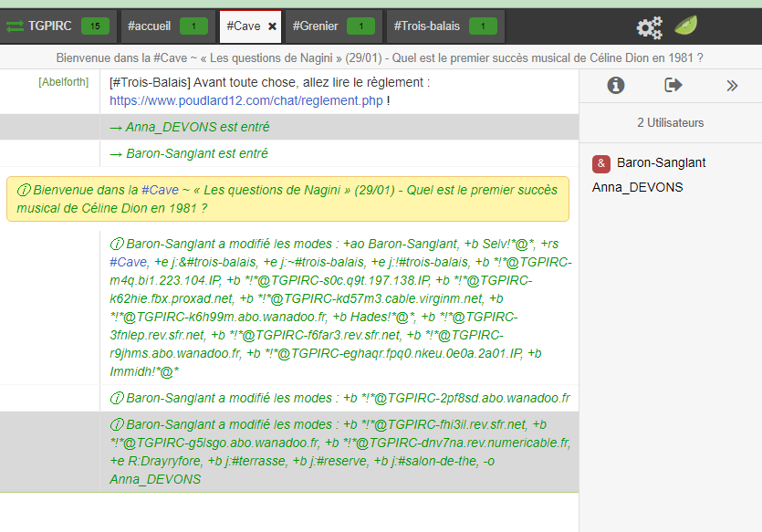Screen dimensions: 762x532
Task: Select user Baron-Sanglant in user list
Action: click(x=661, y=162)
